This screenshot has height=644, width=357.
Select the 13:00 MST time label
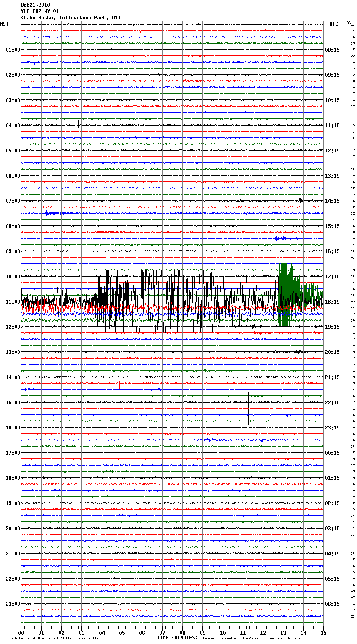[13, 352]
